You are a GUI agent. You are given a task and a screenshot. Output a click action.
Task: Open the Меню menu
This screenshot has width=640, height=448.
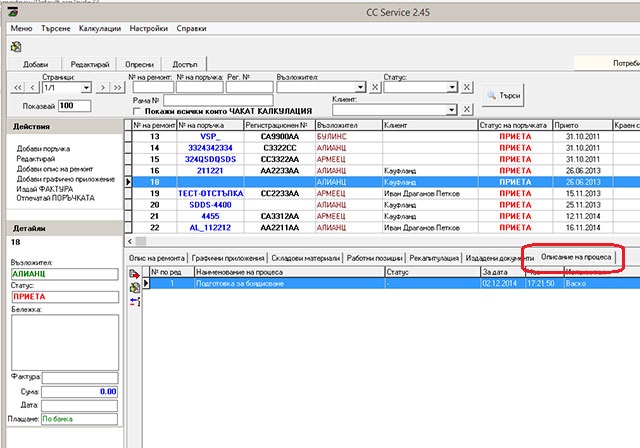point(21,29)
